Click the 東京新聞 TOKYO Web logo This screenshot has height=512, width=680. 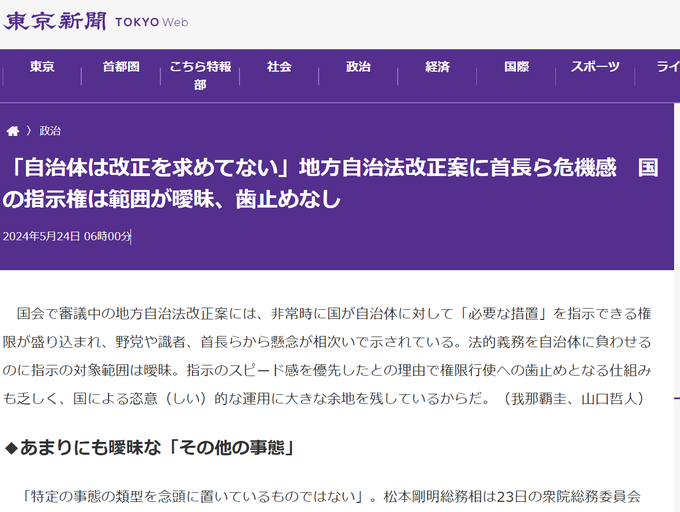point(96,21)
